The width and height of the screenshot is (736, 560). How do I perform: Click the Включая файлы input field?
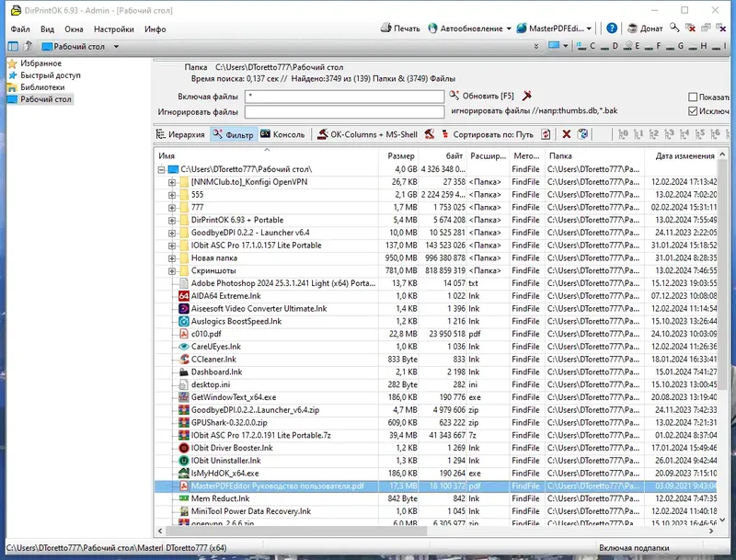click(x=344, y=97)
